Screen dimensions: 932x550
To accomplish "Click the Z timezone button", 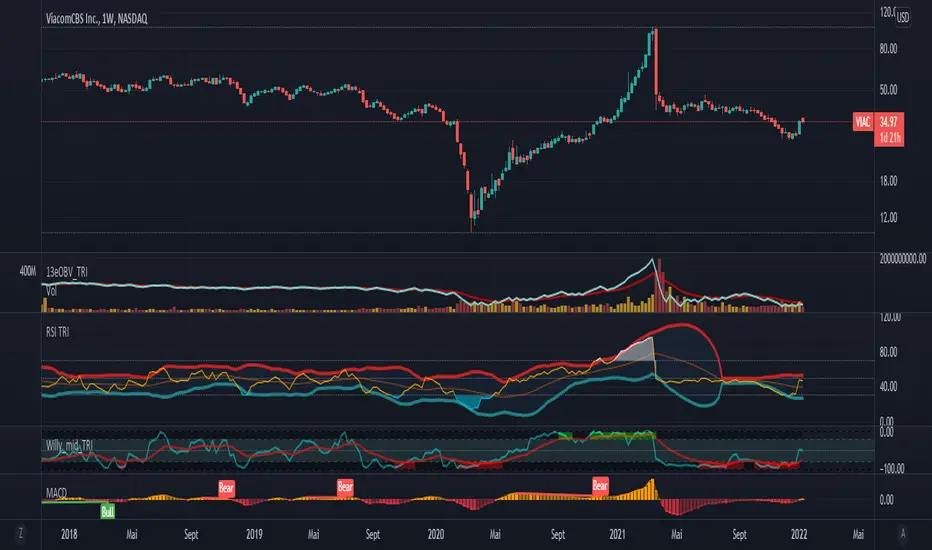I will coord(21,533).
